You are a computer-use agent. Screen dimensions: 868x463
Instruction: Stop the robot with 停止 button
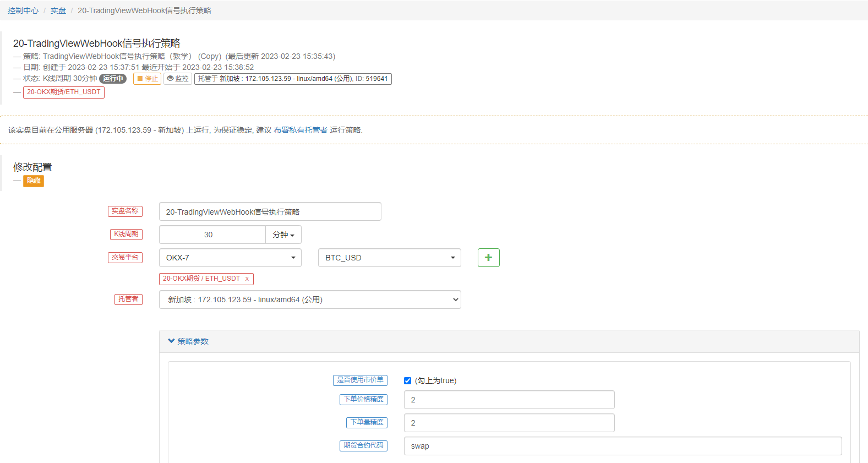coord(147,79)
